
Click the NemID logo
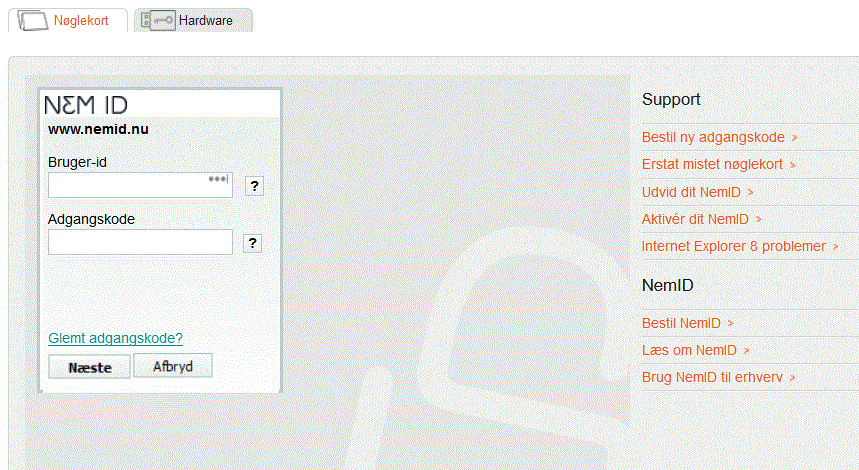pyautogui.click(x=86, y=105)
